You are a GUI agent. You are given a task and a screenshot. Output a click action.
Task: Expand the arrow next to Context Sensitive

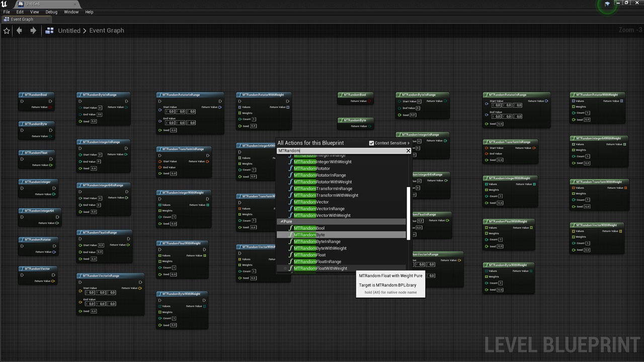[x=409, y=143]
